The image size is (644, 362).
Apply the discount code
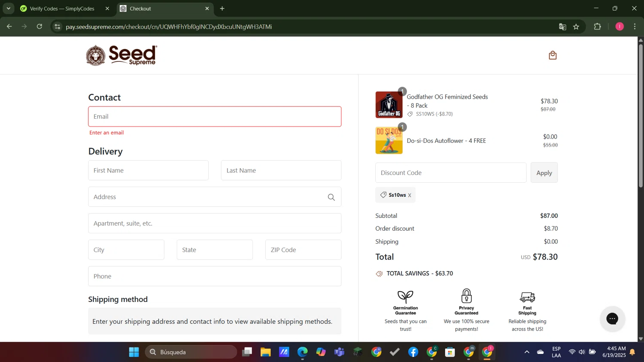pyautogui.click(x=544, y=172)
